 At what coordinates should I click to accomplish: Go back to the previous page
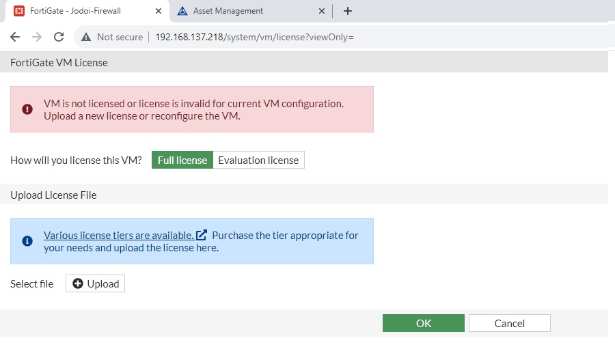click(x=15, y=37)
